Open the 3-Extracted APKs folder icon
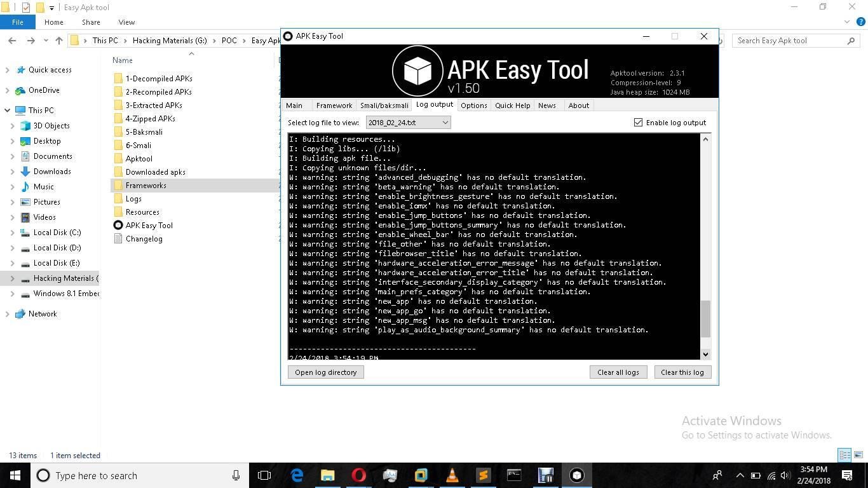This screenshot has height=488, width=868. point(118,105)
